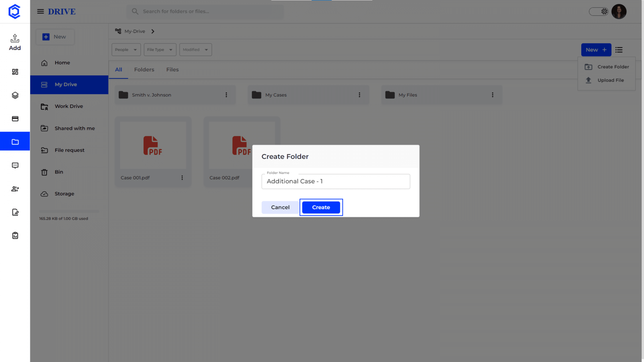This screenshot has height=362, width=644.
Task: Open File request in the sidebar
Action: (69, 150)
